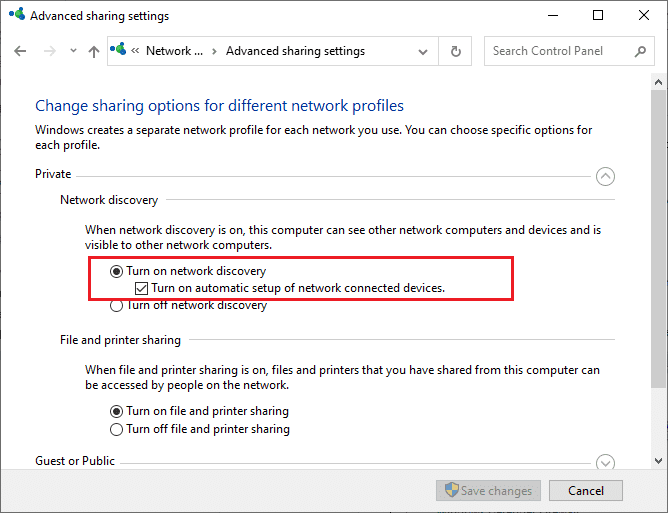The width and height of the screenshot is (668, 513).
Task: Click the search magnifier icon
Action: pos(640,51)
